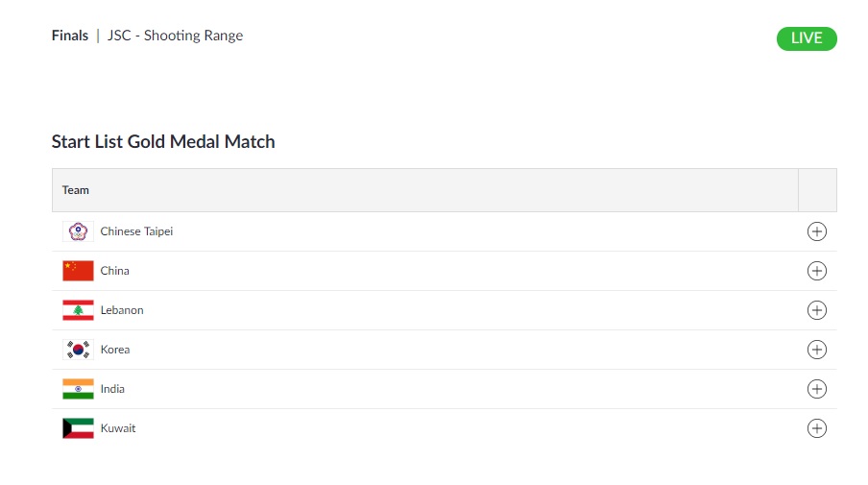Click the green LIVE badge
The width and height of the screenshot is (868, 485).
[x=807, y=38]
